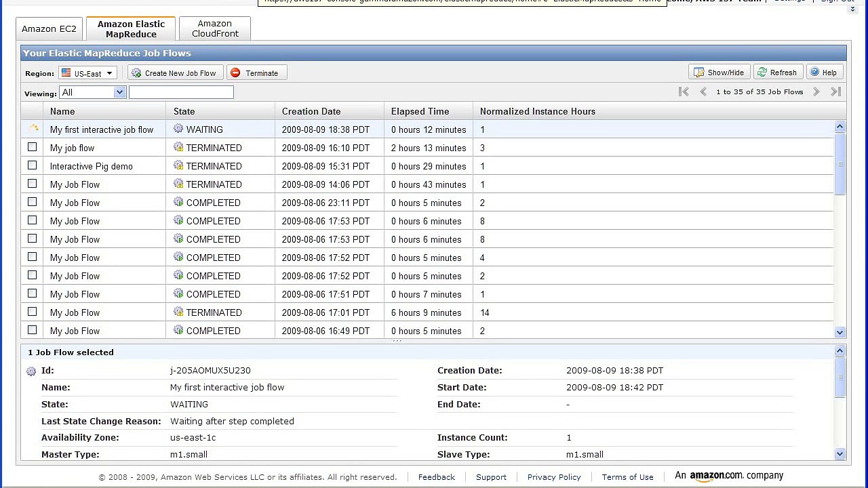Click the job list scrollbar down arrow
This screenshot has width=868, height=488.
(x=840, y=332)
